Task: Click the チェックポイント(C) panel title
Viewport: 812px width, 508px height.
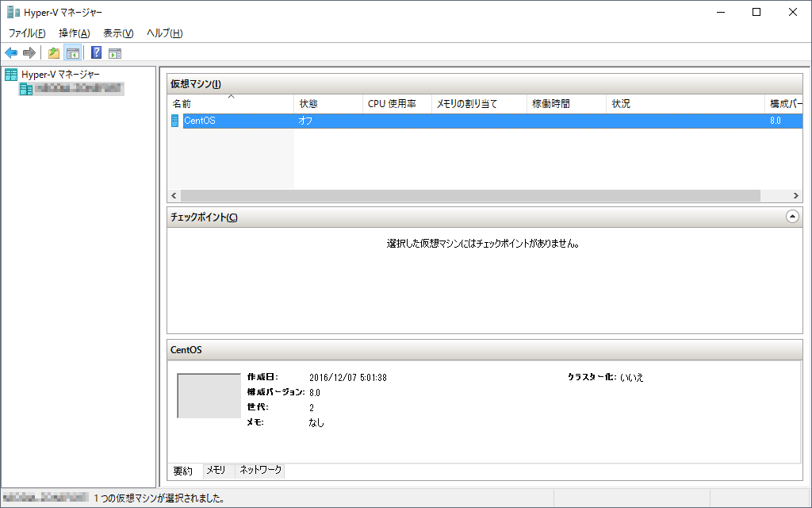Action: point(204,217)
